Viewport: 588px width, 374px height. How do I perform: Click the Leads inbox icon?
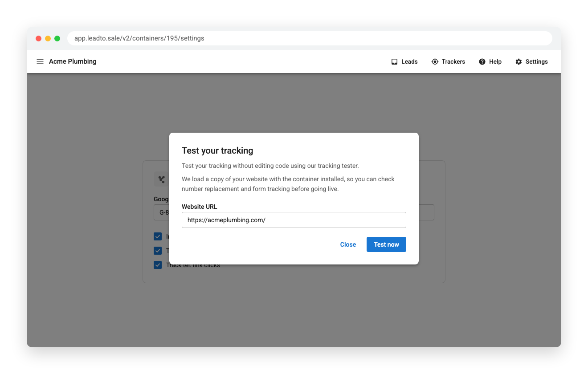394,61
